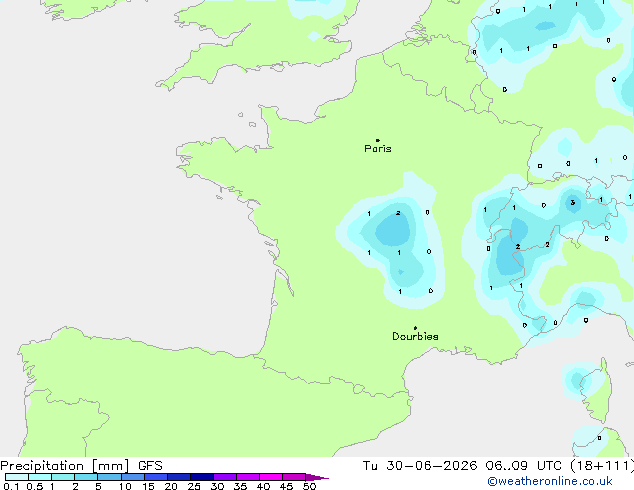Click the legend scale label 50
The height and width of the screenshot is (490, 634).
(x=310, y=486)
